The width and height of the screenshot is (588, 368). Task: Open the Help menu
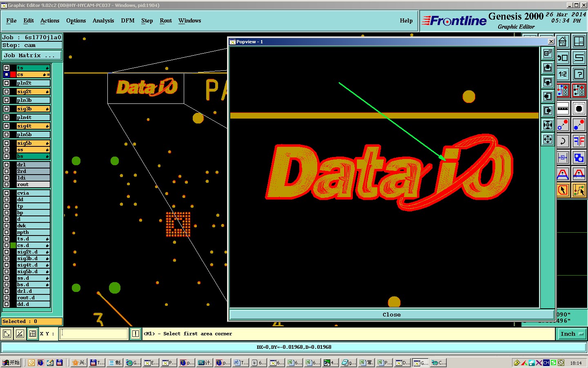pos(406,21)
